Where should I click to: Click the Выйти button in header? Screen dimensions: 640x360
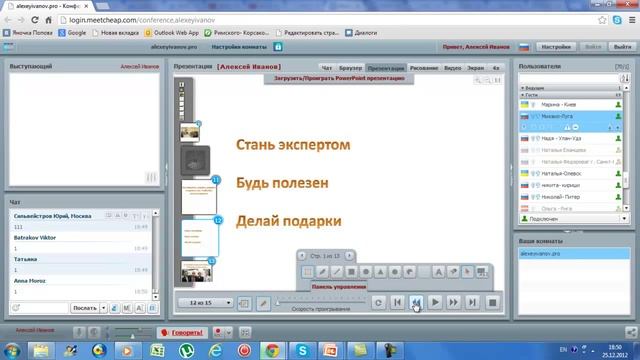point(622,47)
